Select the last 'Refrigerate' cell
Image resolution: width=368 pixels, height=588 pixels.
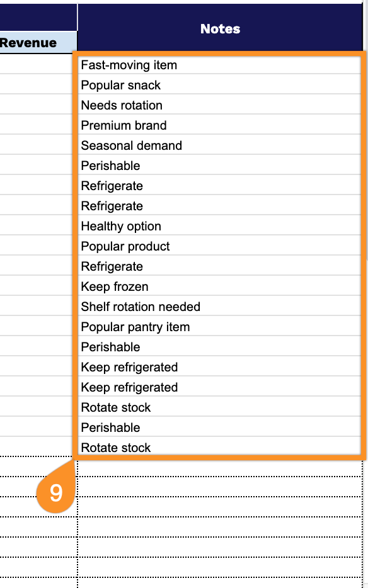220,267
